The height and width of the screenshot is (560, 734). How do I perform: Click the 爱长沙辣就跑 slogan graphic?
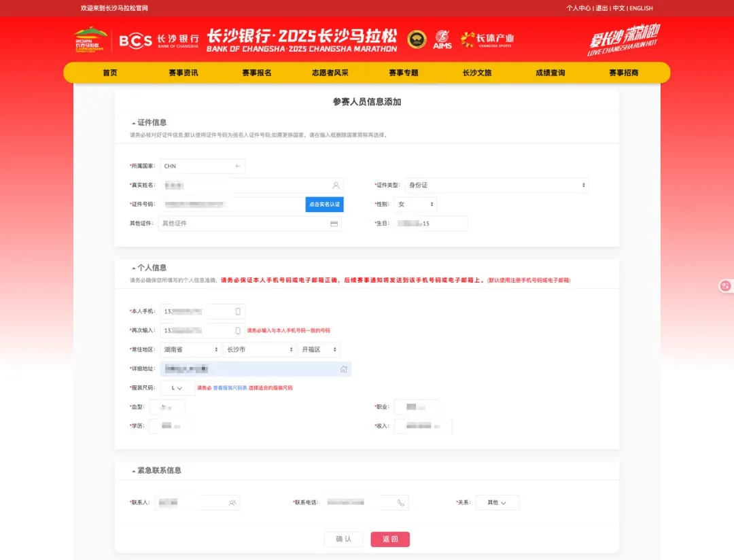(x=623, y=40)
